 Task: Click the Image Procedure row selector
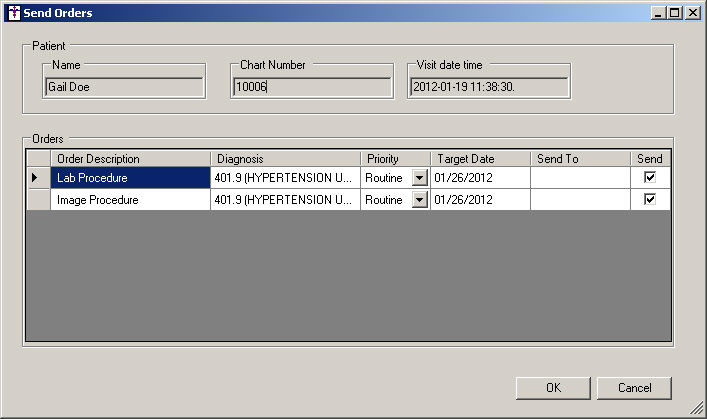pyautogui.click(x=38, y=199)
